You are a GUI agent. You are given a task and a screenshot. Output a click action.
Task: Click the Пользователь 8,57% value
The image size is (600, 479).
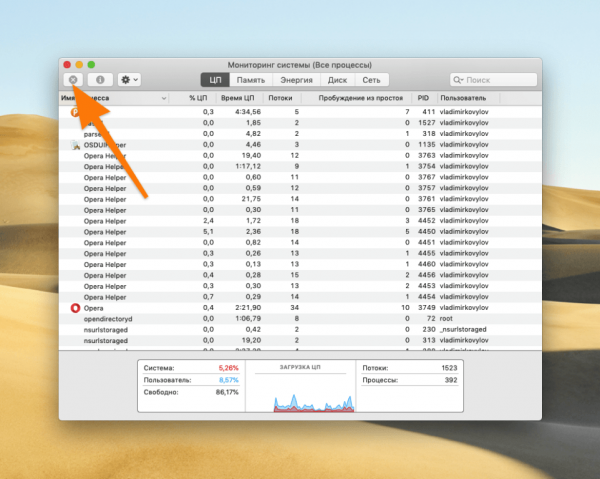228,380
